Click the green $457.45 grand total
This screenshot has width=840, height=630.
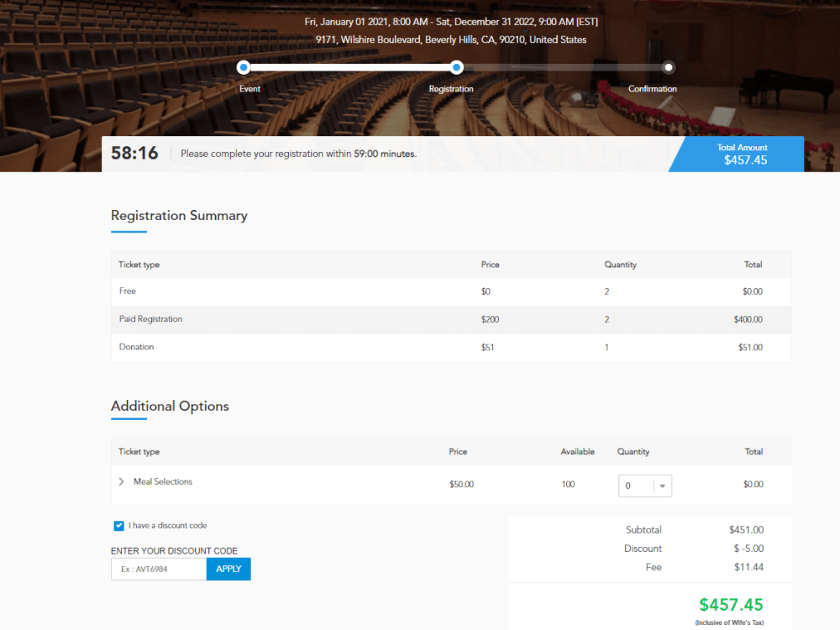(x=731, y=605)
